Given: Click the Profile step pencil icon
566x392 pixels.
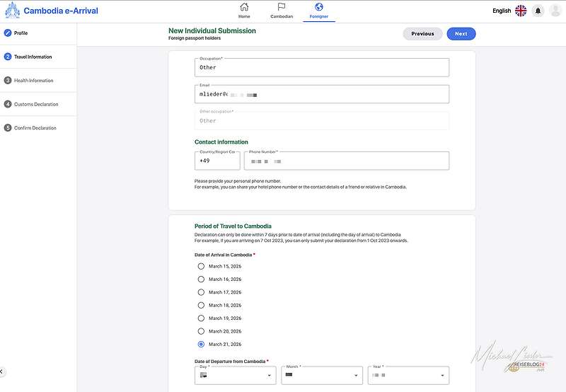Looking at the screenshot, I should pos(8,33).
